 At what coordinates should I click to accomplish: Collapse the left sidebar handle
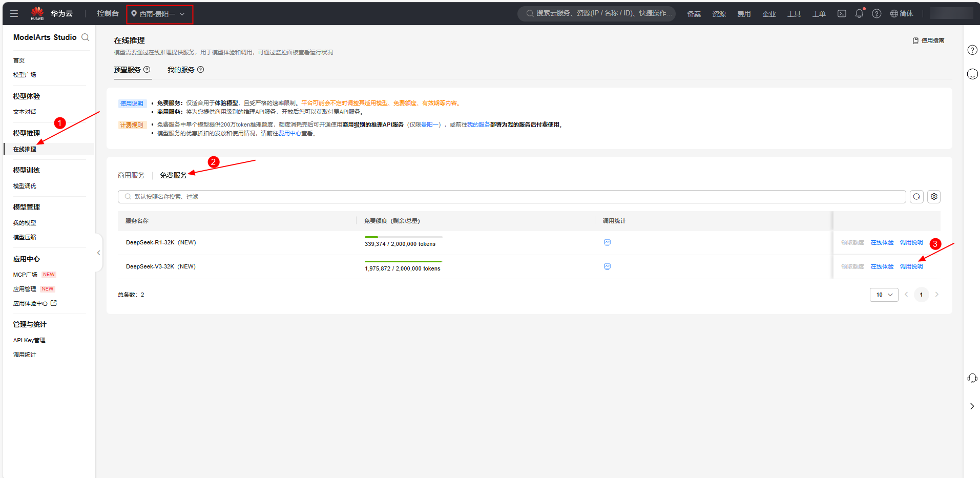coord(98,253)
